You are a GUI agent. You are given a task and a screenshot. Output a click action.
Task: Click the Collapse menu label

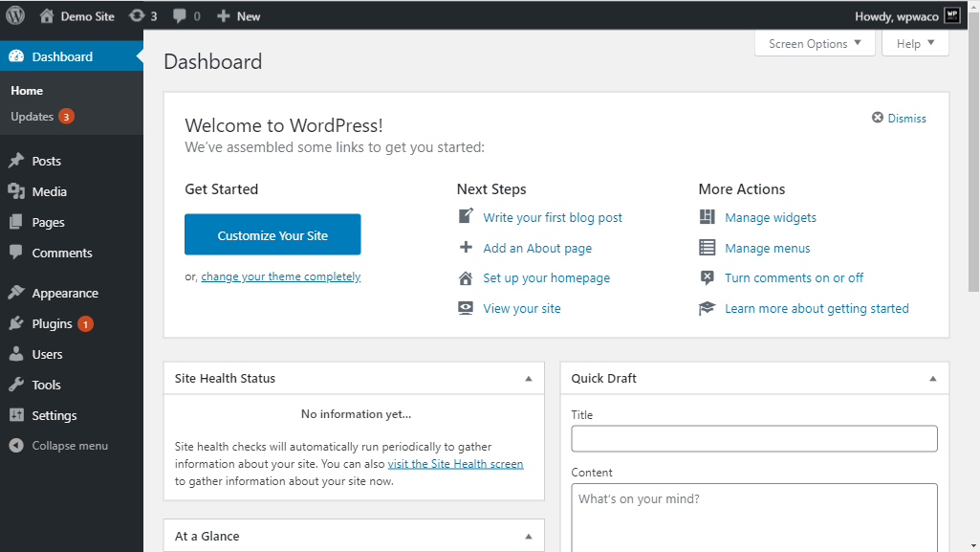(x=70, y=446)
